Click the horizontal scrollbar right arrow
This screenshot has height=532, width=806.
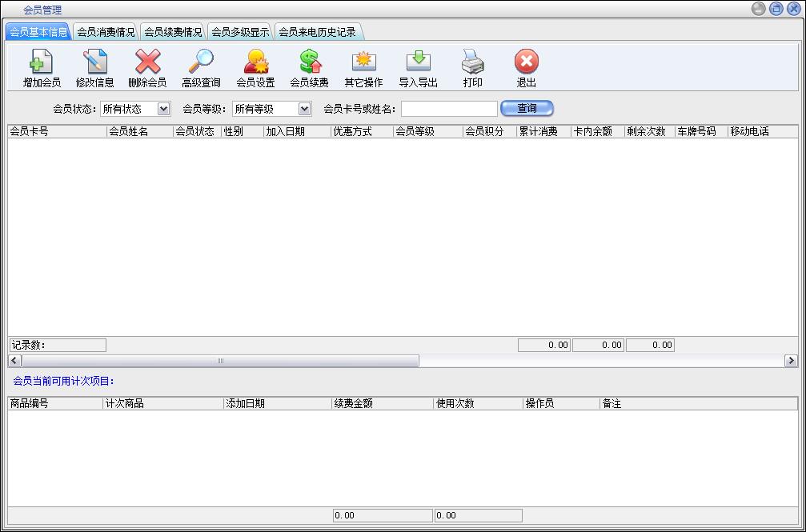[791, 362]
